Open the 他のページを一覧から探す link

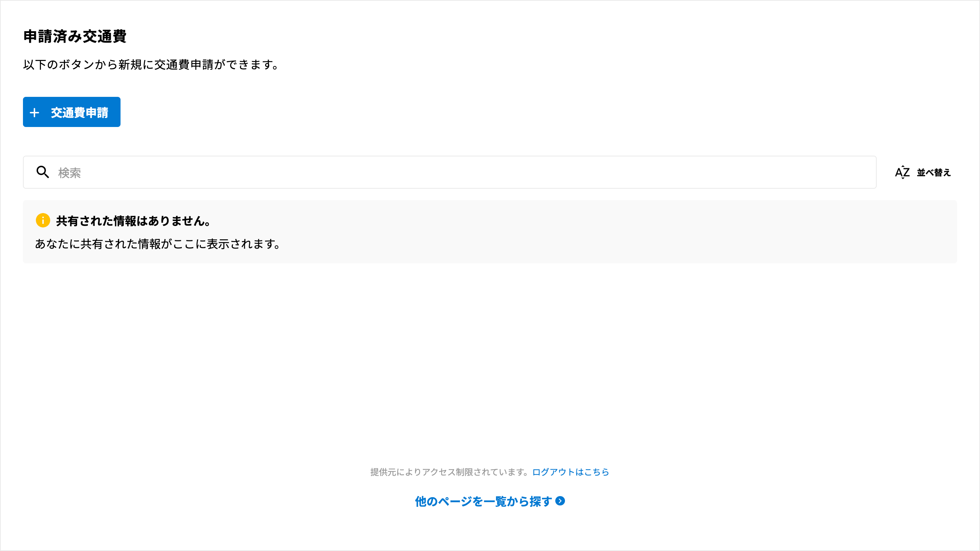(483, 501)
